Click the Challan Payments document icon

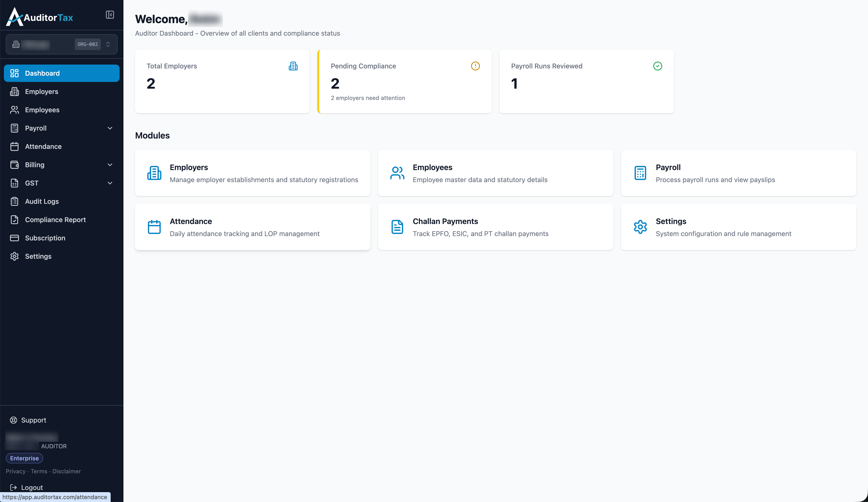[x=397, y=227]
